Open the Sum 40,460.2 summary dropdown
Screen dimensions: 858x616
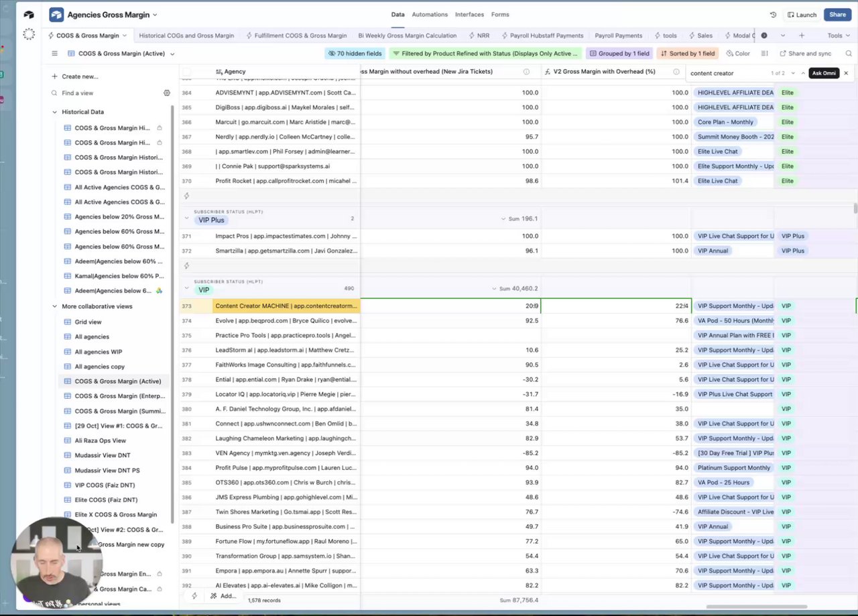(515, 289)
